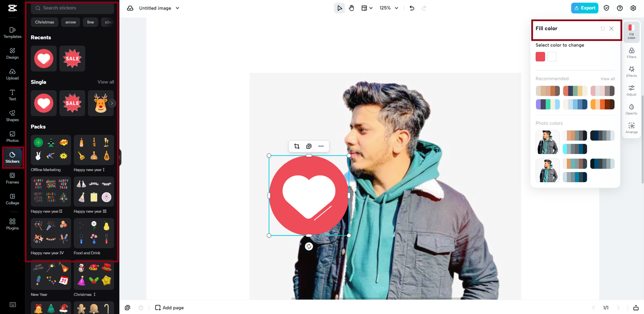Select the hand pan tool

352,8
